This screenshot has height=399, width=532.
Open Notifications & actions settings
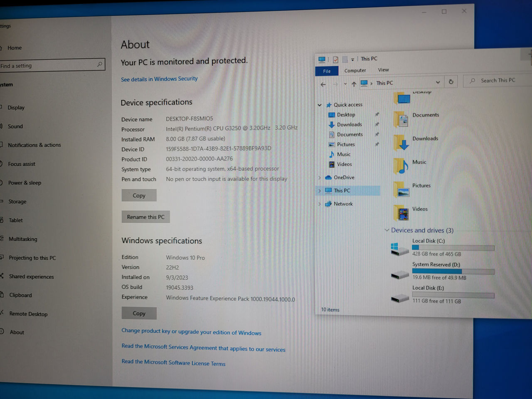point(34,145)
